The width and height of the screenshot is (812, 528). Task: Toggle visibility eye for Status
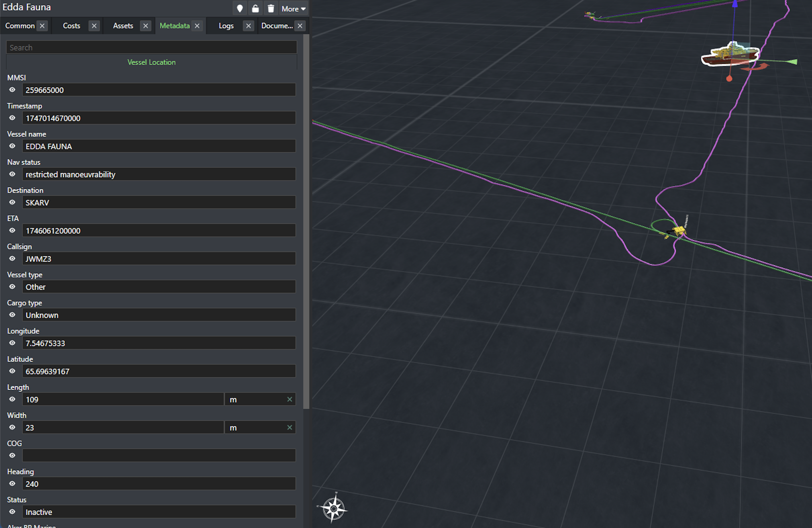[x=12, y=512]
